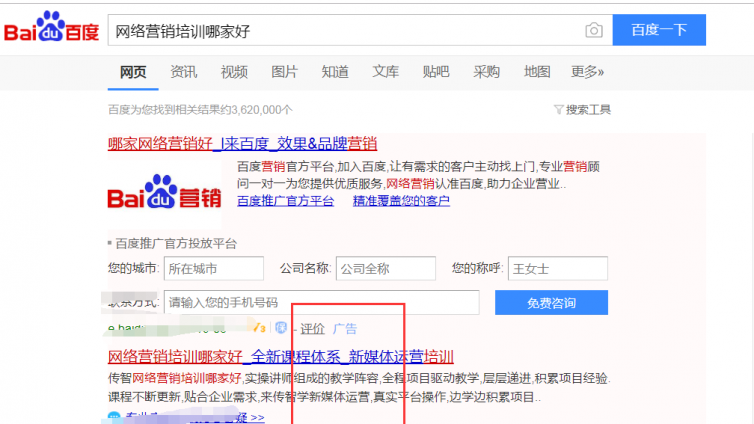Go to the 文库 tab

tap(385, 72)
